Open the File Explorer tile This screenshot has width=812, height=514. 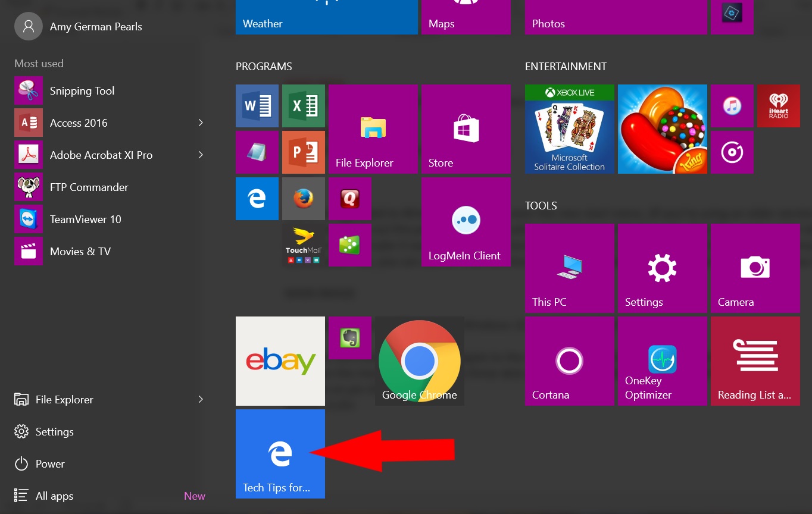[x=373, y=129]
